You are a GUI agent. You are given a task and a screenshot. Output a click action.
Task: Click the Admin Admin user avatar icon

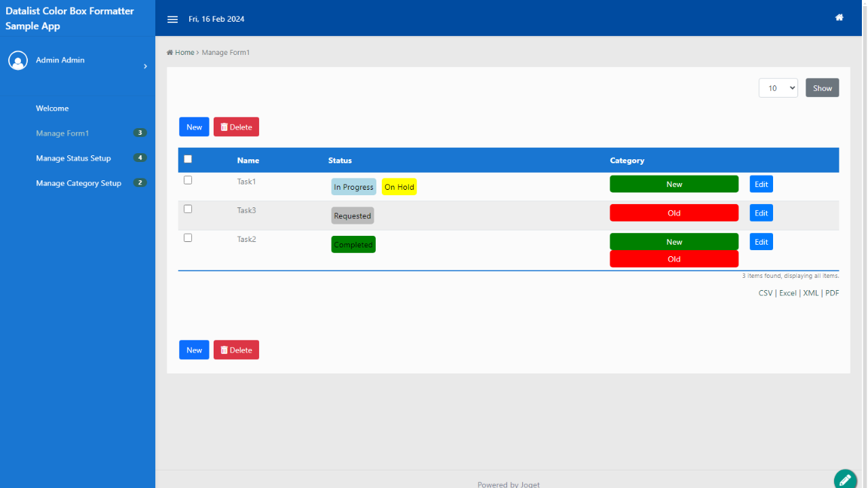point(18,60)
